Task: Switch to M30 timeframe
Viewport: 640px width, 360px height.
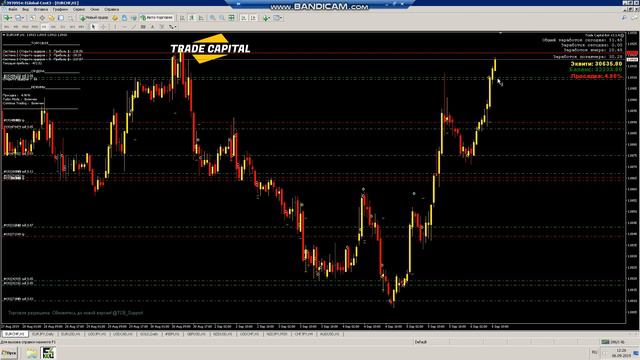Action: coord(35,27)
